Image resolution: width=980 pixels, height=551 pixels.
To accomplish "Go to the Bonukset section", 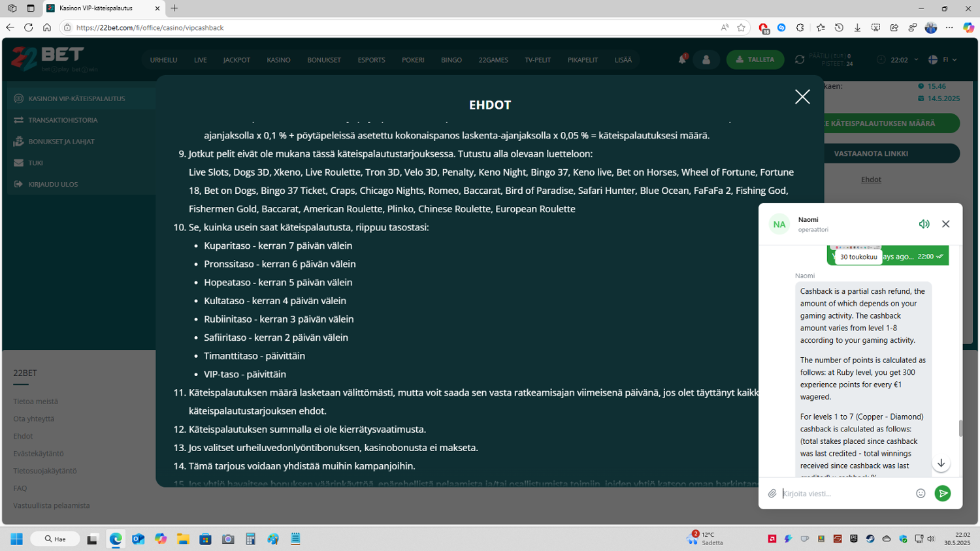I will click(324, 60).
